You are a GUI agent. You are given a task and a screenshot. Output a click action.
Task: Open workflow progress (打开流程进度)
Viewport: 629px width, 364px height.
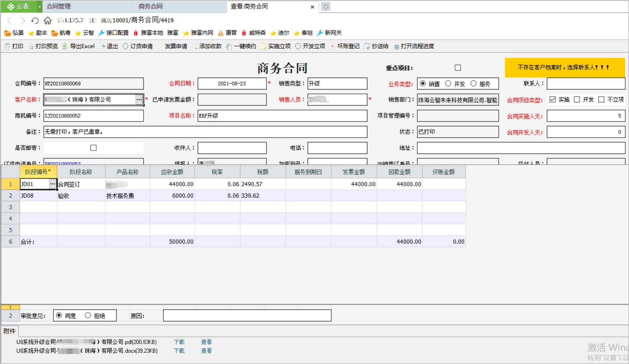(414, 46)
